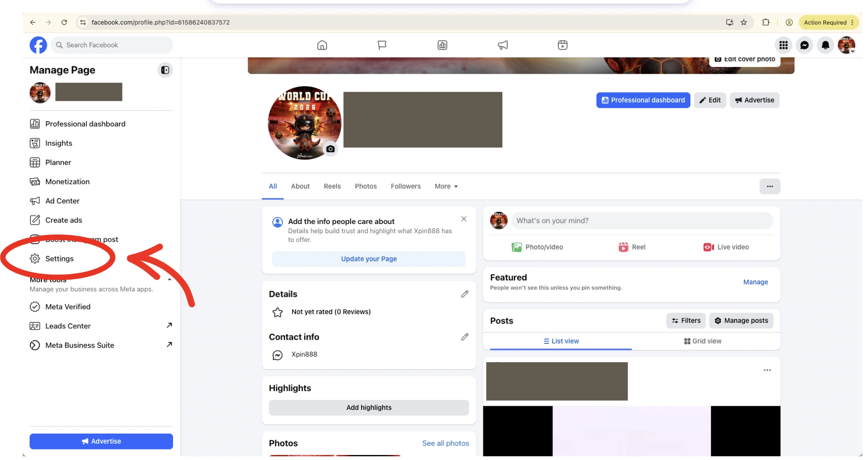868x460 pixels.
Task: Bookmark this page with the star icon
Action: [x=744, y=22]
